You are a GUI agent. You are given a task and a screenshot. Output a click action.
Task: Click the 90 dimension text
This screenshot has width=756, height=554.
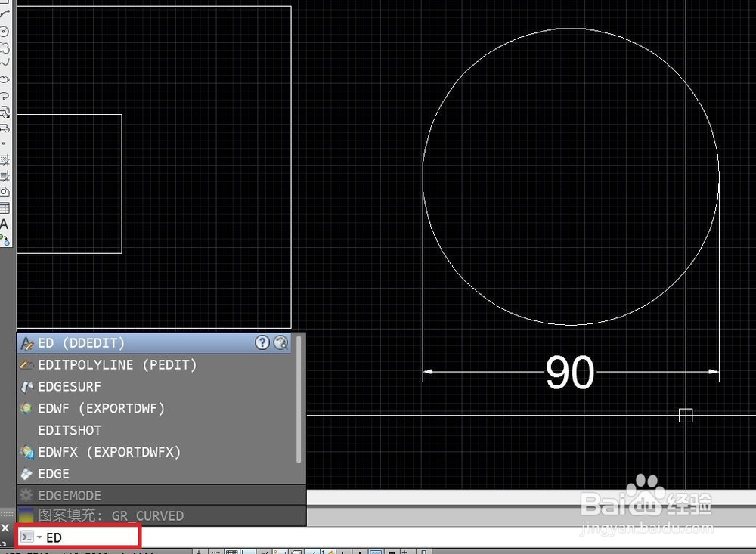click(570, 372)
